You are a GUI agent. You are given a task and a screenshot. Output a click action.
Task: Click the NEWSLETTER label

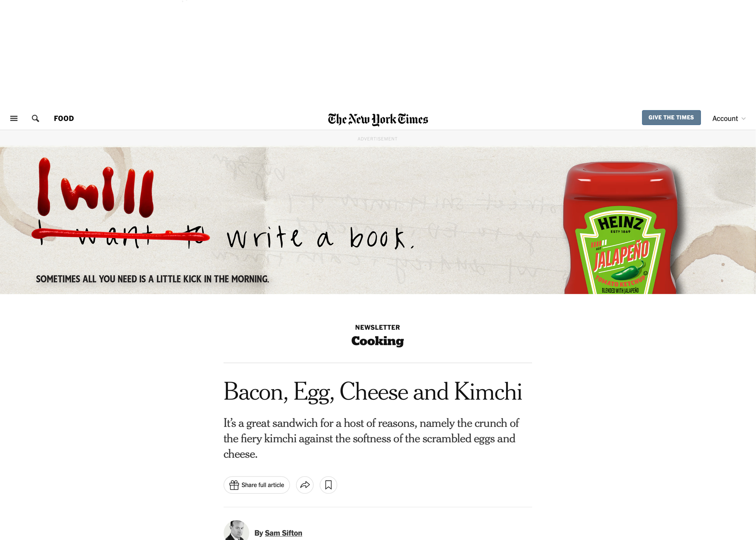coord(377,328)
